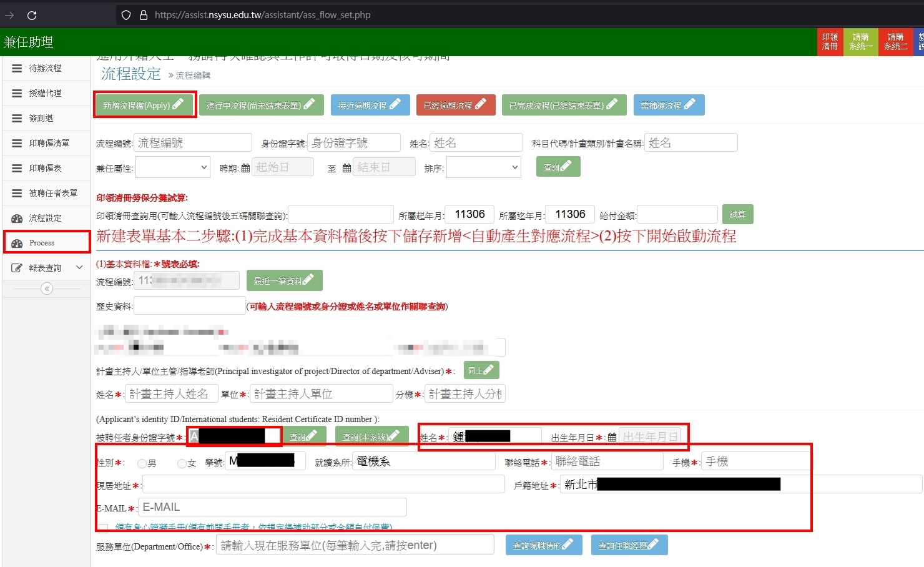This screenshot has height=567, width=924.
Task: Focus the 身份證字號 search field
Action: point(354,143)
